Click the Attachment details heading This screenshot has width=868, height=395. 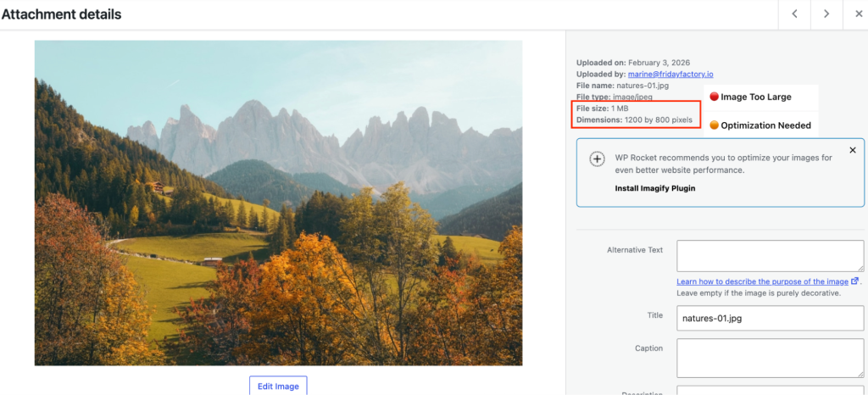(61, 14)
